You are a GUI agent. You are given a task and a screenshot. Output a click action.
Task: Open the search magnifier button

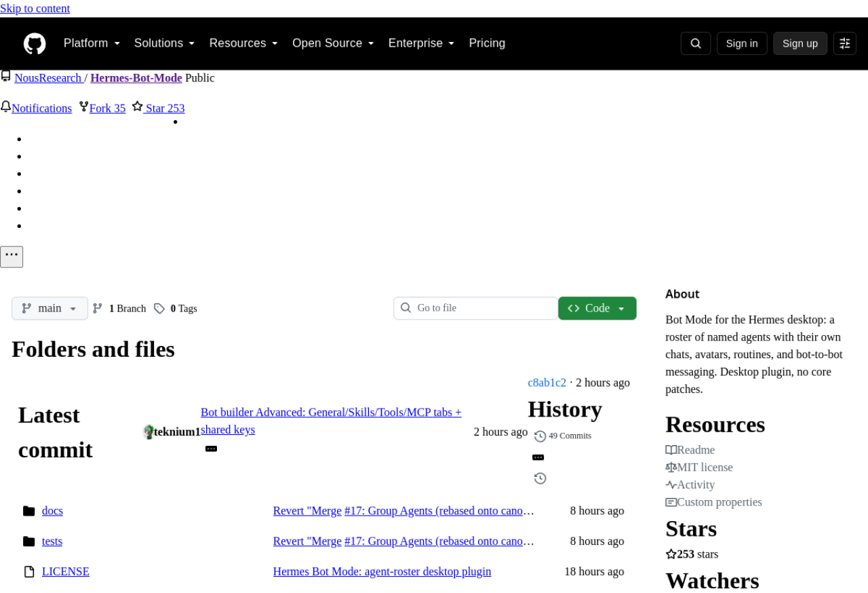(696, 43)
